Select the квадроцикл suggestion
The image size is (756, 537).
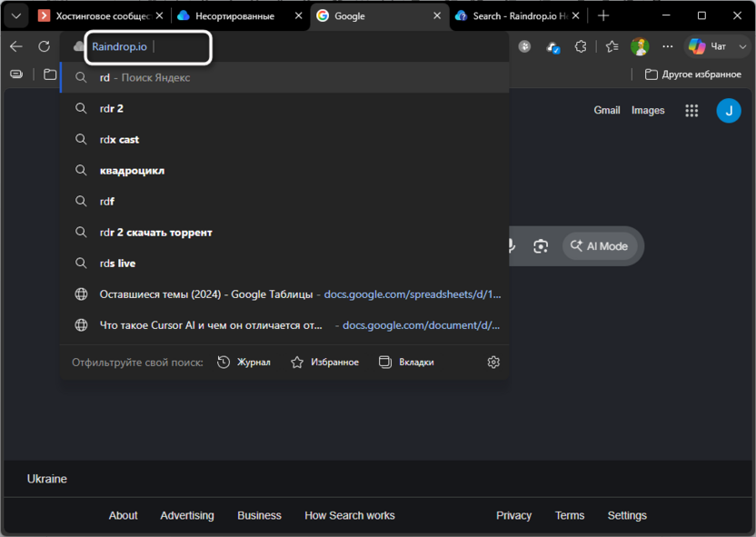point(284,170)
